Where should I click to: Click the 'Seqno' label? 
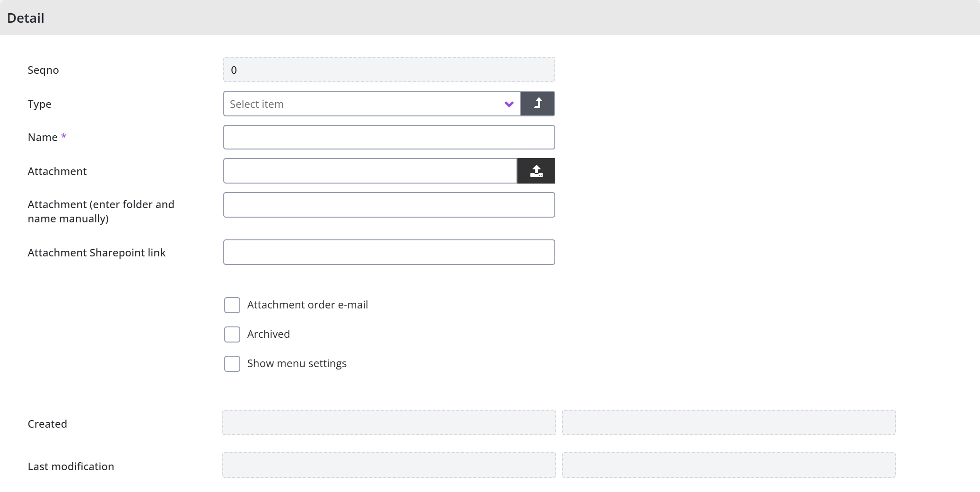43,70
